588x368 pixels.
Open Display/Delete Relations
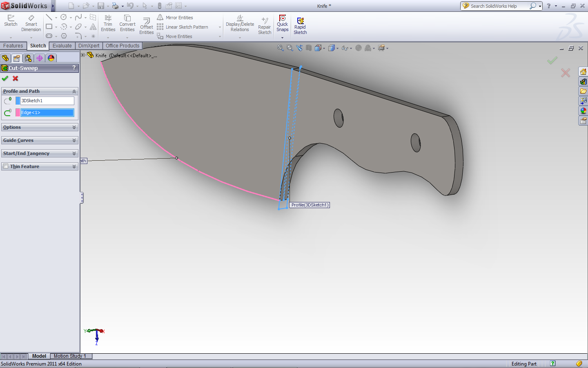240,23
